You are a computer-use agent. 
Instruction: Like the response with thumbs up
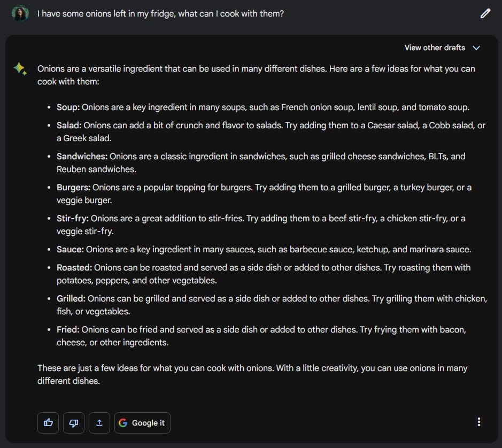tap(49, 423)
